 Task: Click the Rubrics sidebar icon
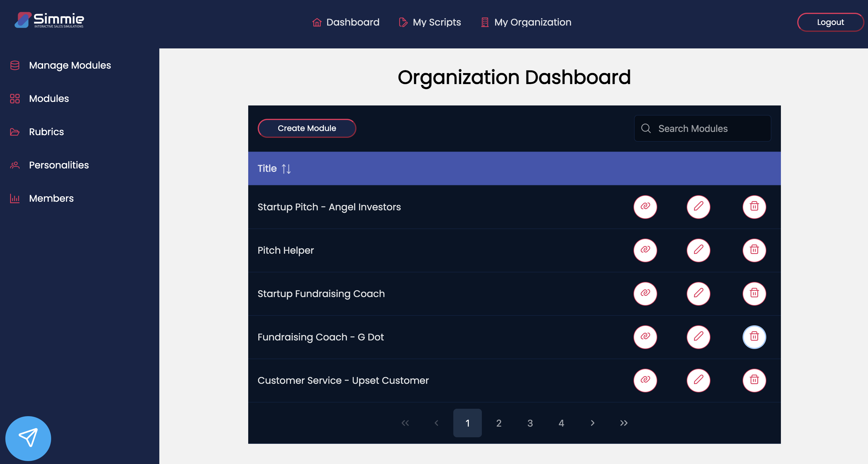(15, 132)
